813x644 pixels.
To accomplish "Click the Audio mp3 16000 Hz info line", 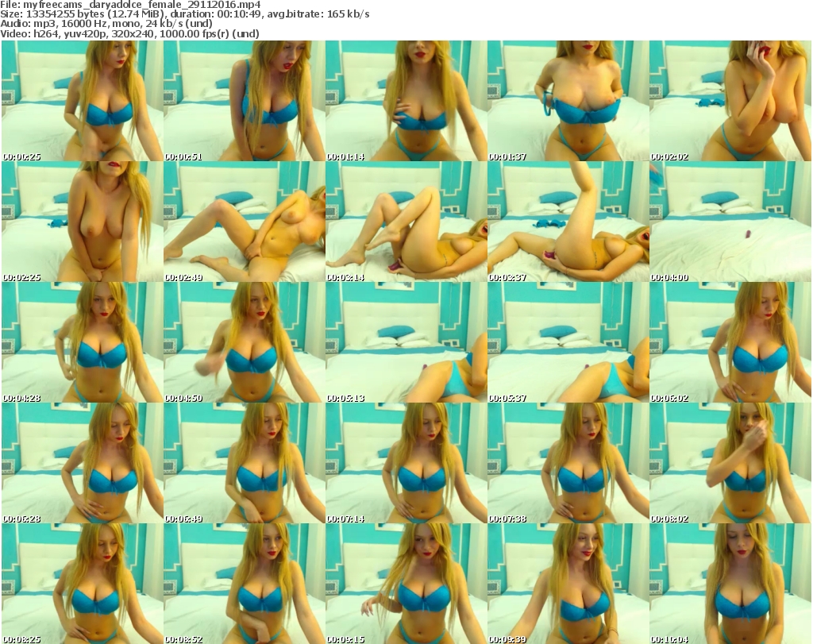I will [x=106, y=24].
